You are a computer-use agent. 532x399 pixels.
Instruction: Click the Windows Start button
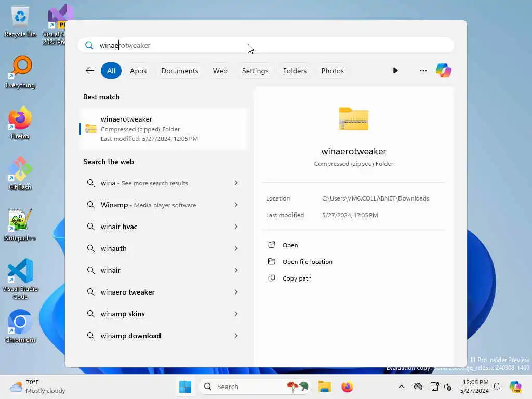185,387
